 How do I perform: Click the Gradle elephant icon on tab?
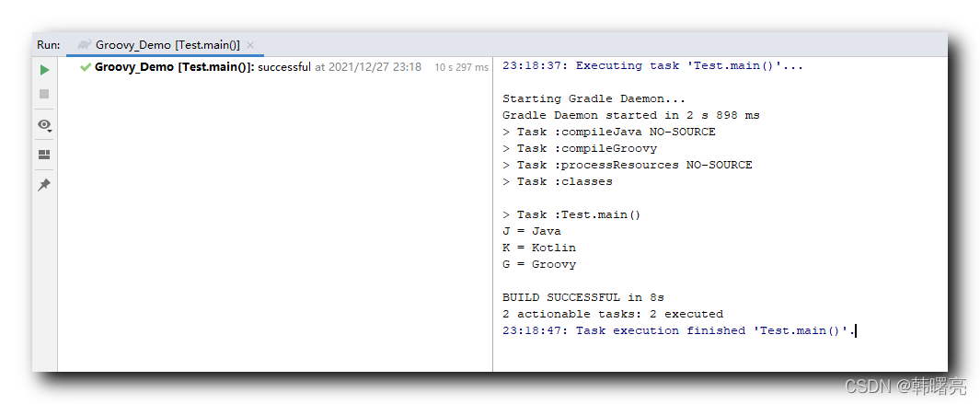point(85,44)
